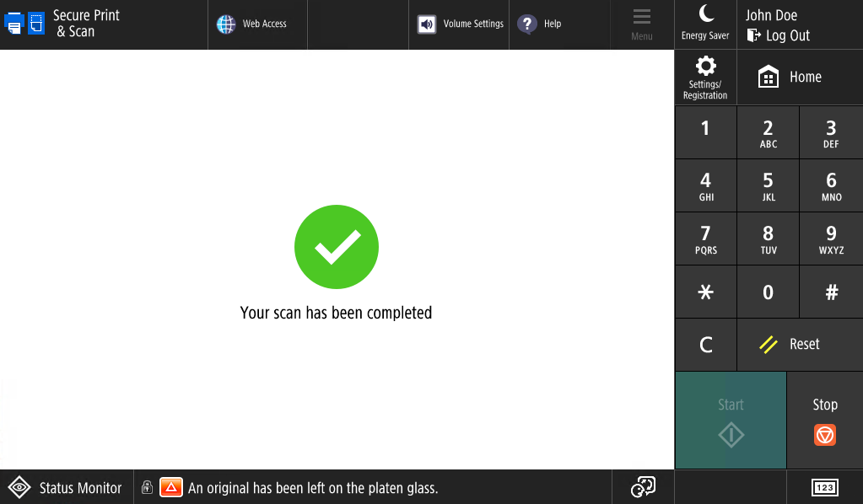Tap keypad digit 0
Image resolution: width=863 pixels, height=504 pixels.
[768, 292]
